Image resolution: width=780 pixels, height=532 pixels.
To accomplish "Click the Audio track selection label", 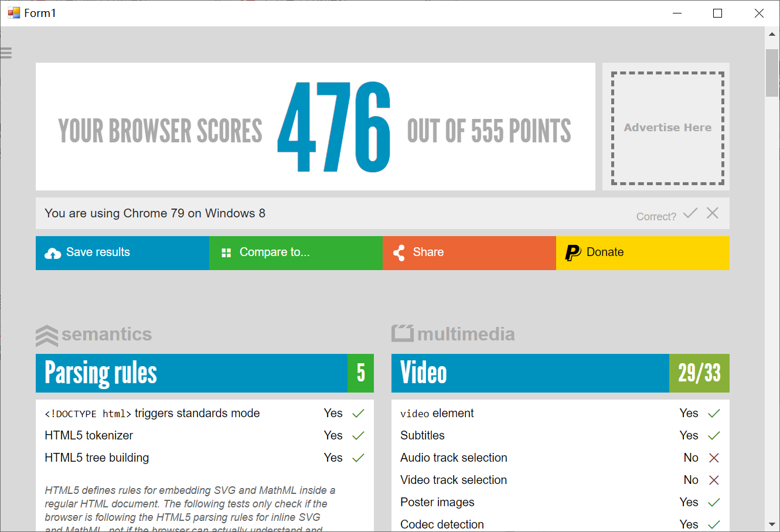I will [x=454, y=458].
